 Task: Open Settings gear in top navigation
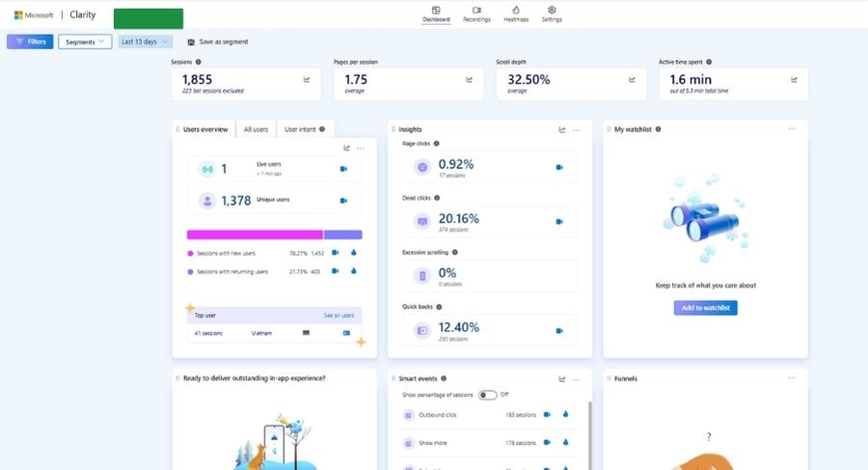coord(552,14)
